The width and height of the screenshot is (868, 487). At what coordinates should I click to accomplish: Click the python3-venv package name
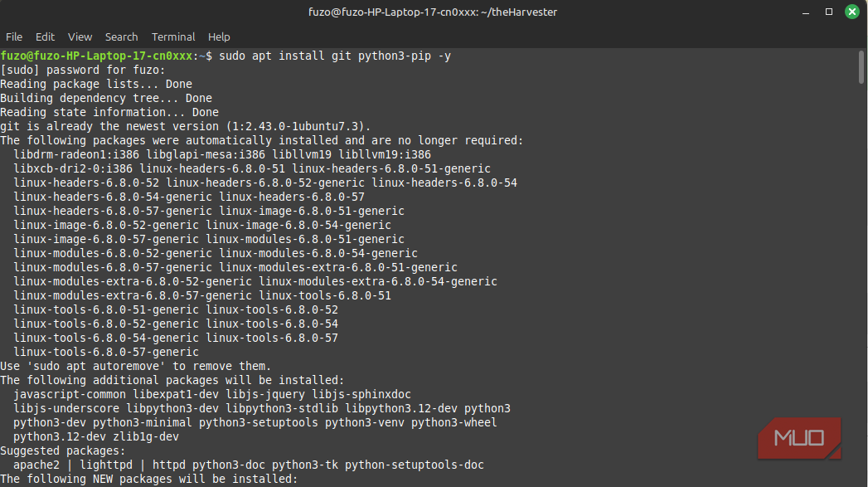pyautogui.click(x=365, y=422)
